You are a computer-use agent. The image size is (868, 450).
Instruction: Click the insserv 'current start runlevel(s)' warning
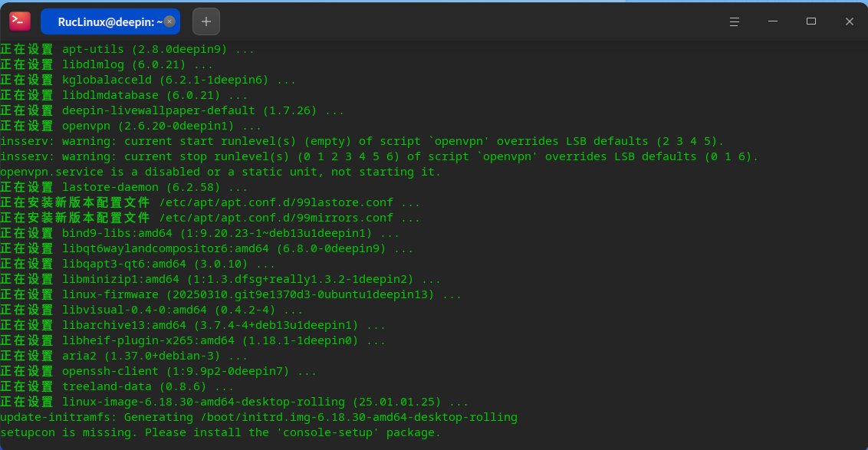362,141
